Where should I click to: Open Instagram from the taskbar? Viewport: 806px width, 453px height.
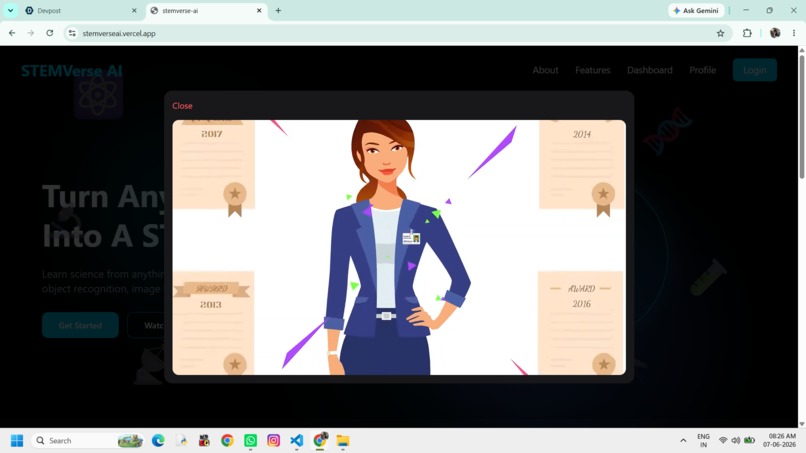click(273, 441)
